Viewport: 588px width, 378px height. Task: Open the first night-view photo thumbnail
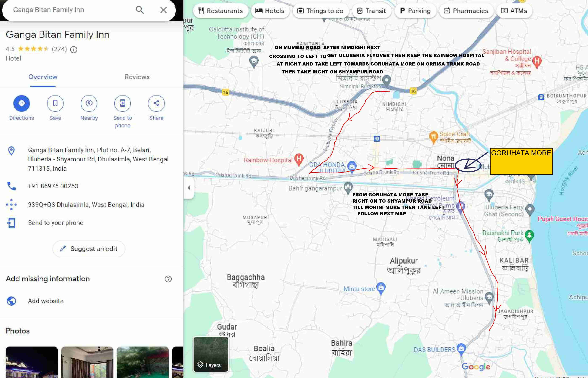[x=32, y=362]
